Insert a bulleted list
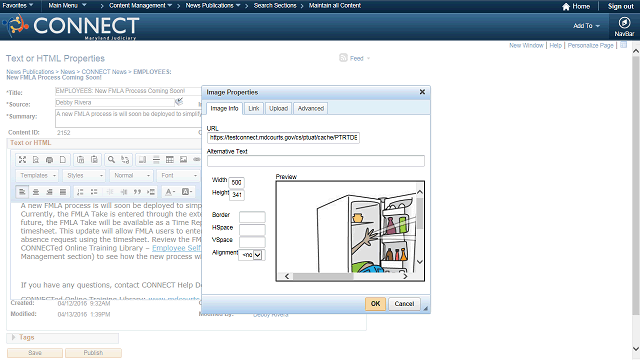 (94, 192)
